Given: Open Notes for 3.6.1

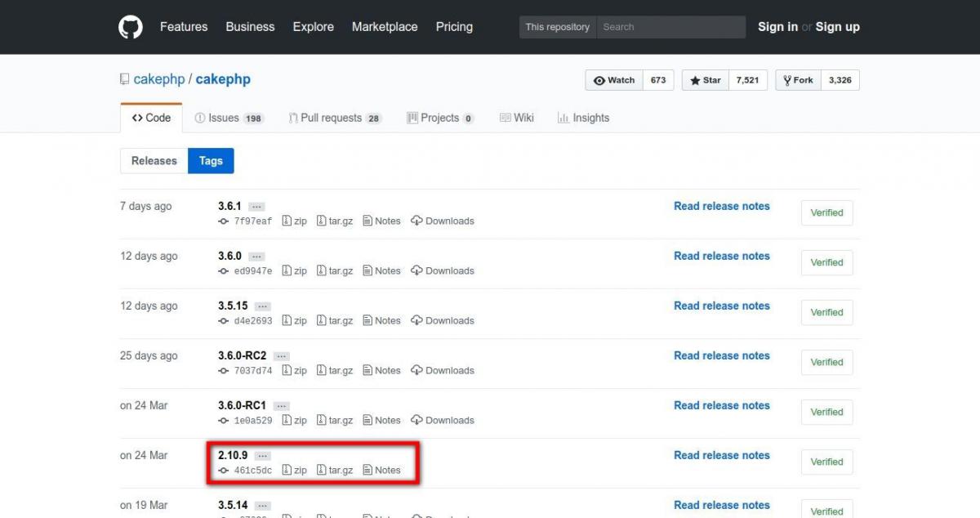Looking at the screenshot, I should pos(381,221).
